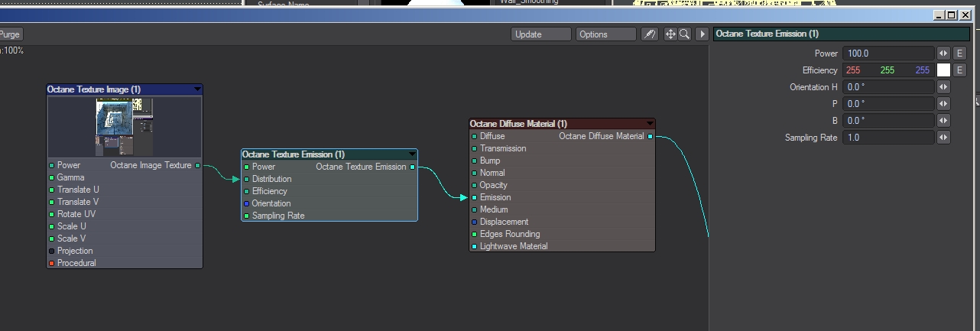Click the Edges Rounding input port
The image size is (980, 331).
coord(475,234)
